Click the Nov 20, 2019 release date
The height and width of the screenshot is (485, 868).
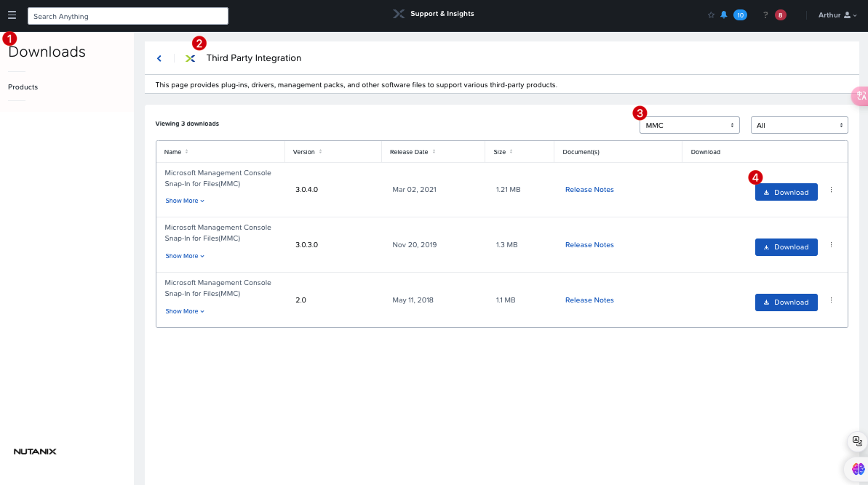point(414,244)
